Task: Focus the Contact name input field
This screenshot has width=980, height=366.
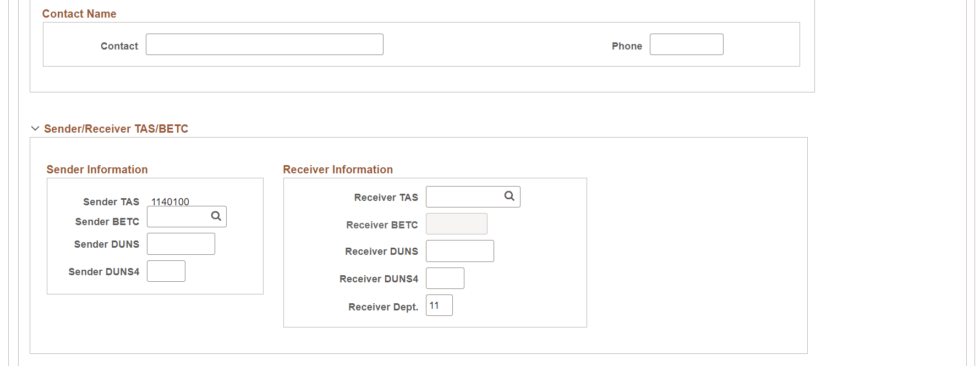Action: tap(265, 45)
